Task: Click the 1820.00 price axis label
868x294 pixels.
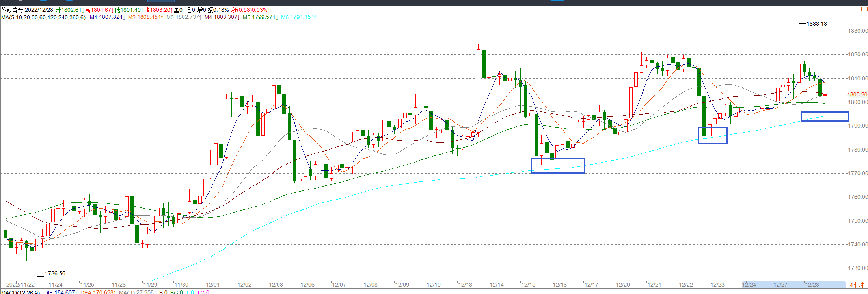Action: click(858, 54)
